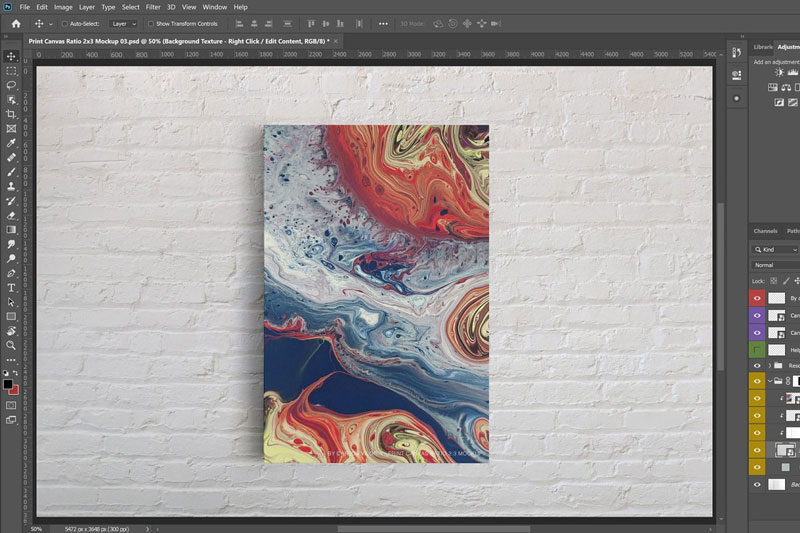Expand the collapsed layer group folder

coord(769,366)
